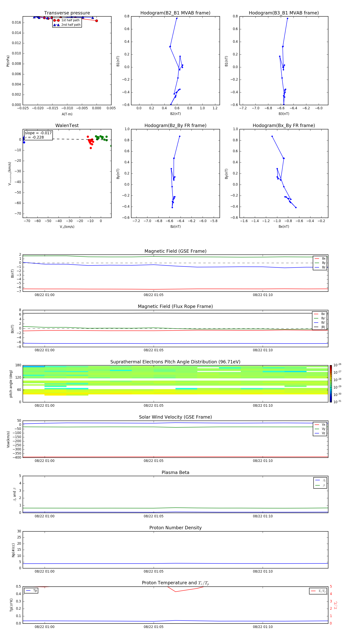Click the "Transverse pressure" plot title
Viewport: 351px width, 644px height.
[x=67, y=13]
